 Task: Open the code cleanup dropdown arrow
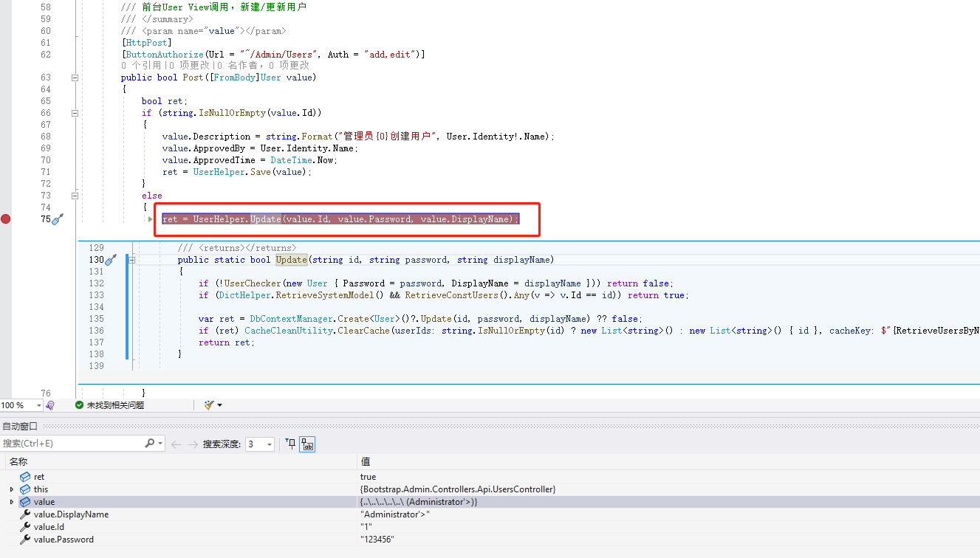[219, 405]
